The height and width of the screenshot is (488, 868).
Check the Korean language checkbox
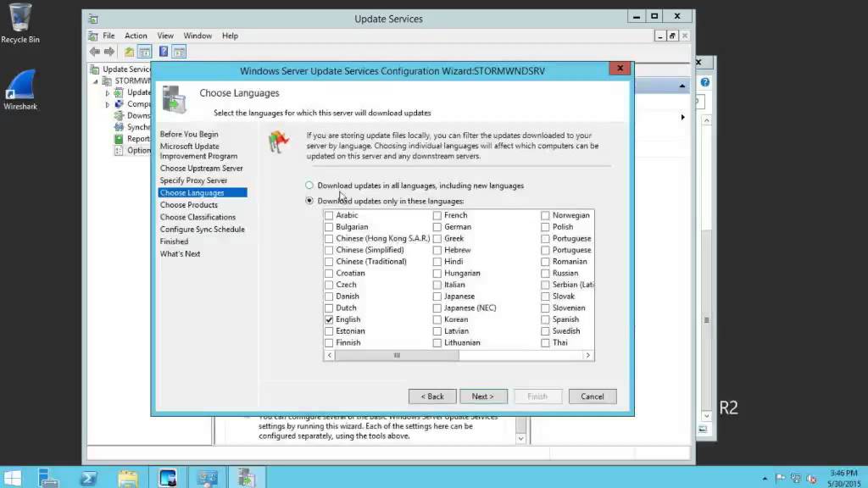(437, 319)
